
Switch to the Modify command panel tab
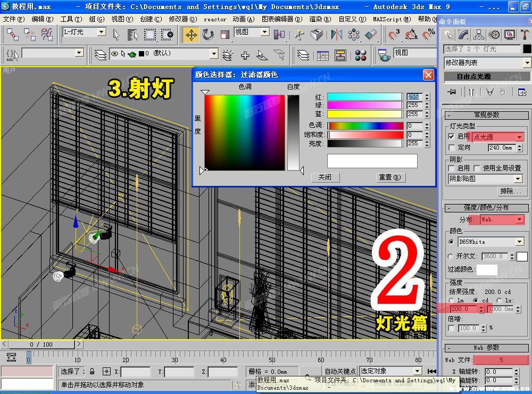tap(463, 34)
